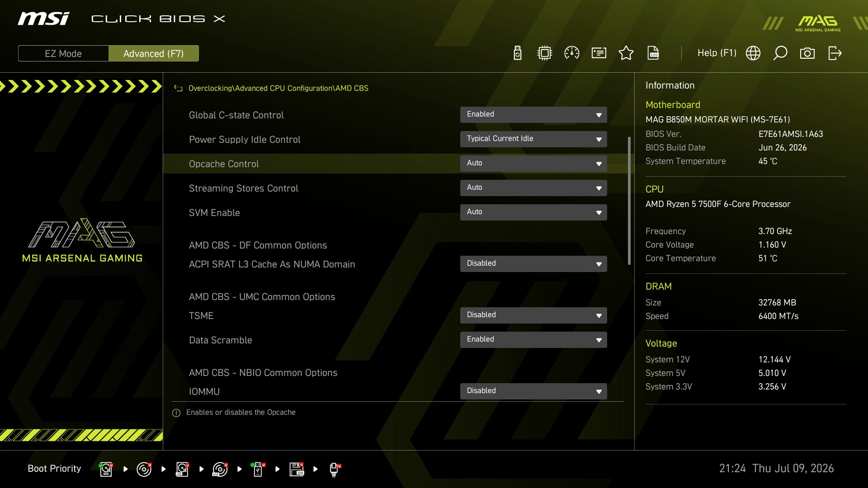Open SVM Enable dropdown

coord(533,212)
